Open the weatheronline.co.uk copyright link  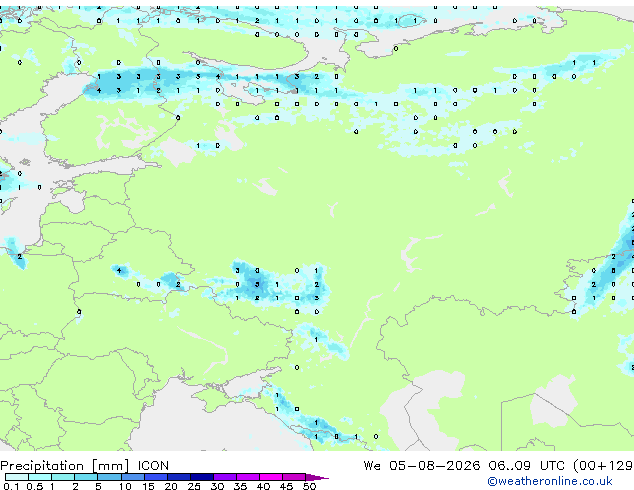pos(550,481)
